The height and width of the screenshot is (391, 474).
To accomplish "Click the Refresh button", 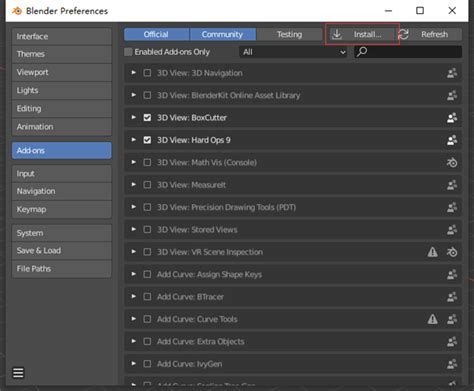I will coord(430,34).
